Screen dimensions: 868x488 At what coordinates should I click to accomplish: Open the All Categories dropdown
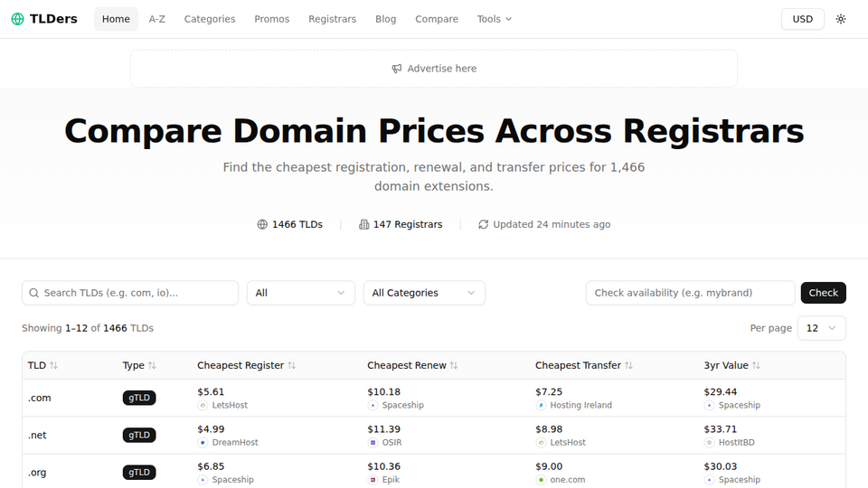point(424,293)
